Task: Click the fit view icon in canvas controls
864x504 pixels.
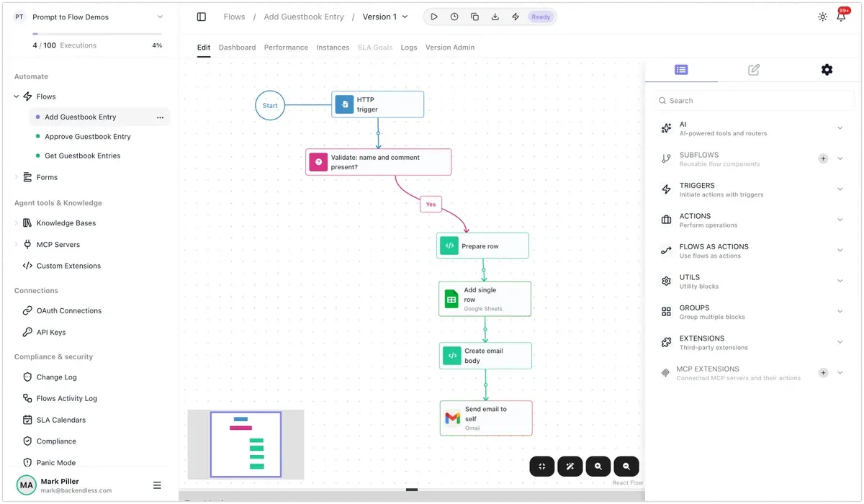Action: pos(542,467)
